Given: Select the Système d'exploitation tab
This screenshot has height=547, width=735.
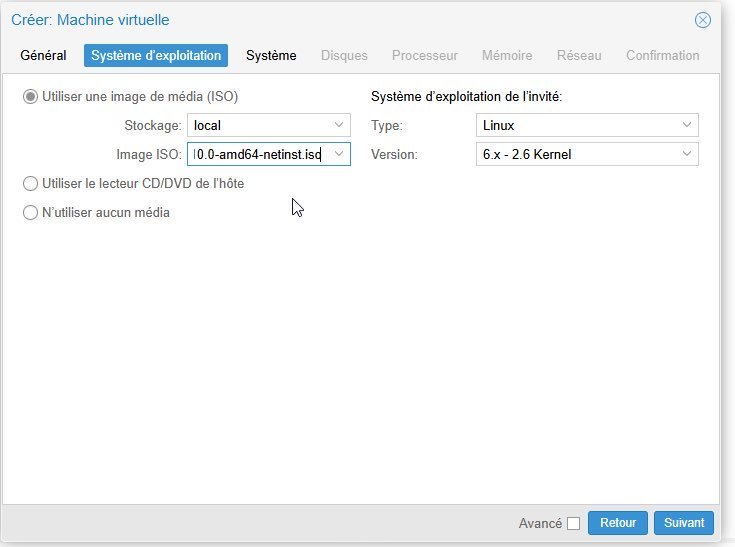Looking at the screenshot, I should point(156,56).
